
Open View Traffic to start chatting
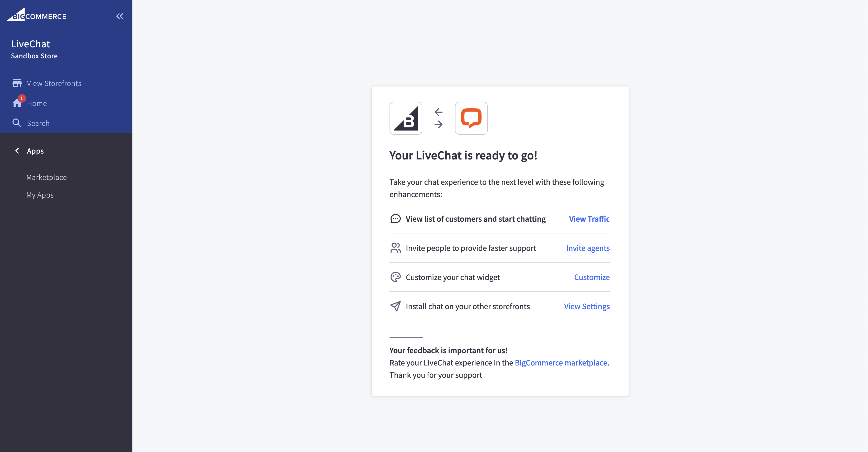[589, 219]
